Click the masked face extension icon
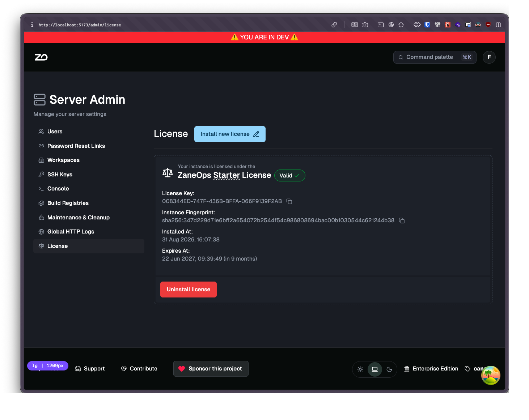This screenshot has width=529, height=420. pyautogui.click(x=478, y=25)
